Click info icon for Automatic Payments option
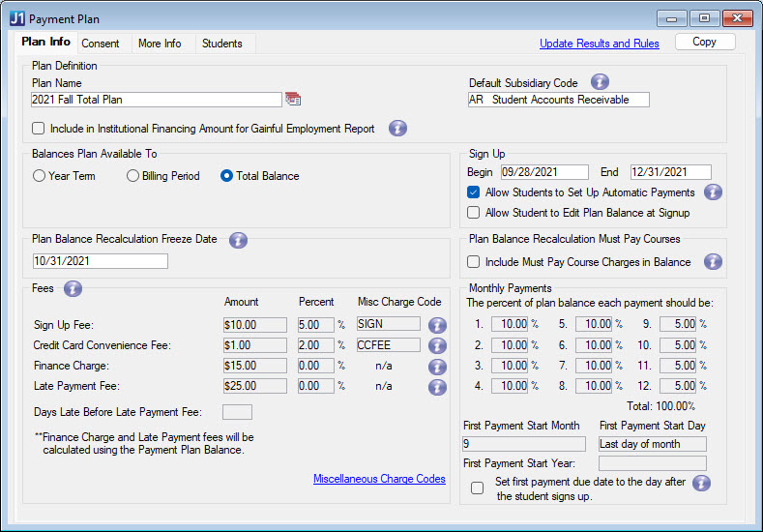 (713, 192)
